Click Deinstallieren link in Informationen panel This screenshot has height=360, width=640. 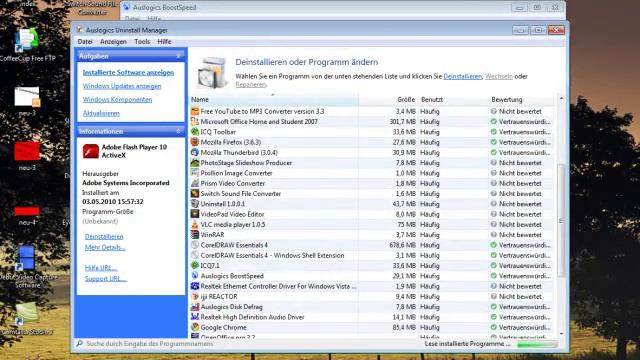click(104, 236)
